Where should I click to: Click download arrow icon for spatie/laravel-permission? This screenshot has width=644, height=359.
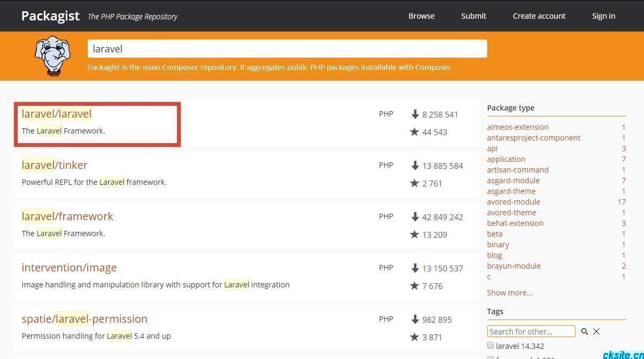tap(415, 319)
